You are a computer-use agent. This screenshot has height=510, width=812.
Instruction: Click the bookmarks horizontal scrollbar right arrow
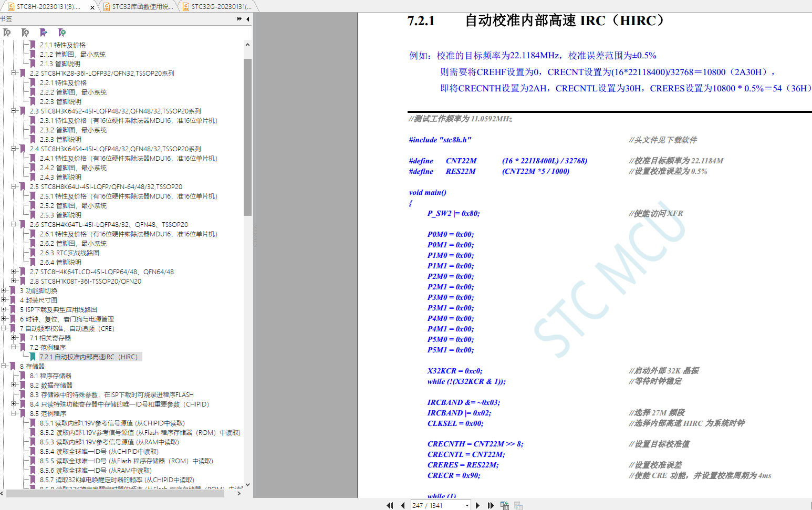pyautogui.click(x=239, y=493)
